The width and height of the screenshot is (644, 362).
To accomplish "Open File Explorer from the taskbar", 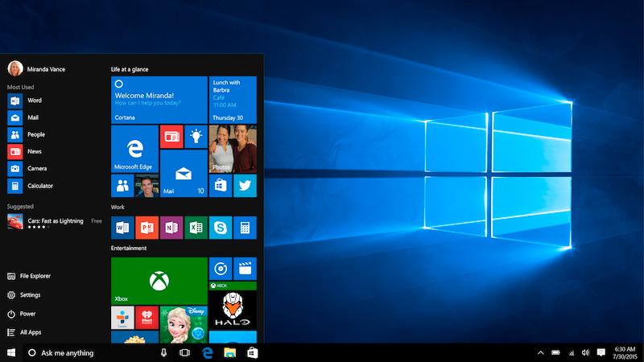I will coord(230,353).
